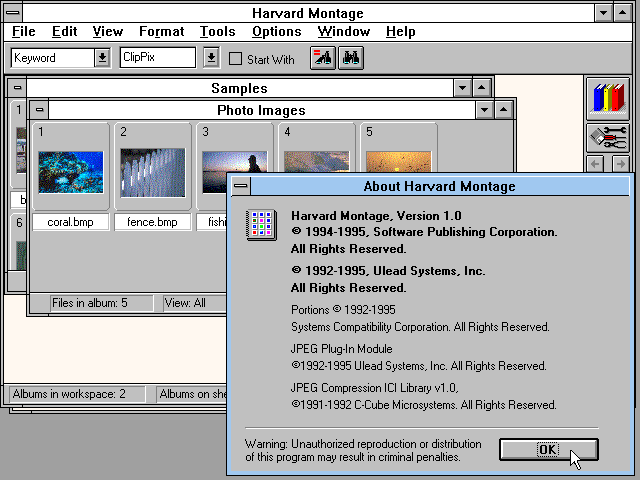Expand the ClipPix dropdown arrow
Screen dimensions: 640x480
(x=210, y=58)
